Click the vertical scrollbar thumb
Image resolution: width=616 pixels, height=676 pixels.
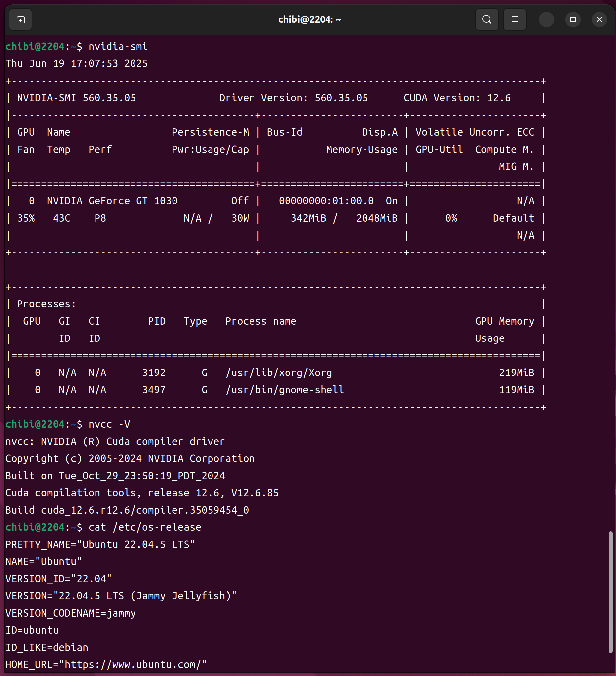(x=610, y=592)
